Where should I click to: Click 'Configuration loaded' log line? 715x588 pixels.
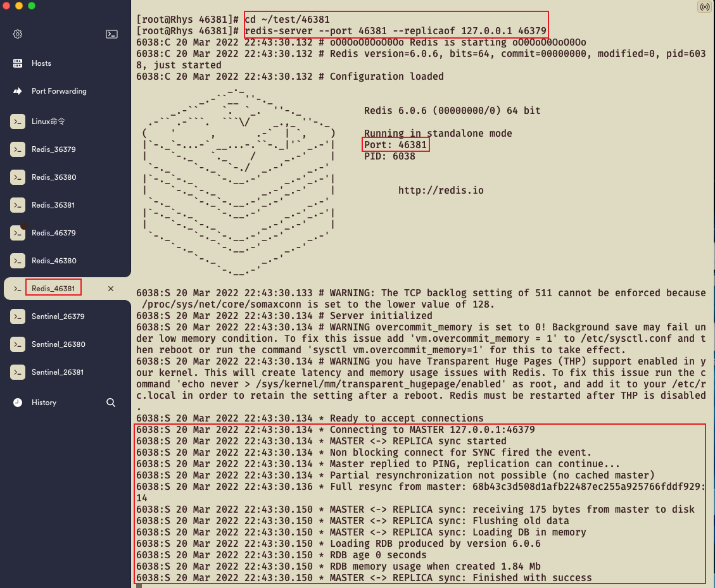click(290, 77)
